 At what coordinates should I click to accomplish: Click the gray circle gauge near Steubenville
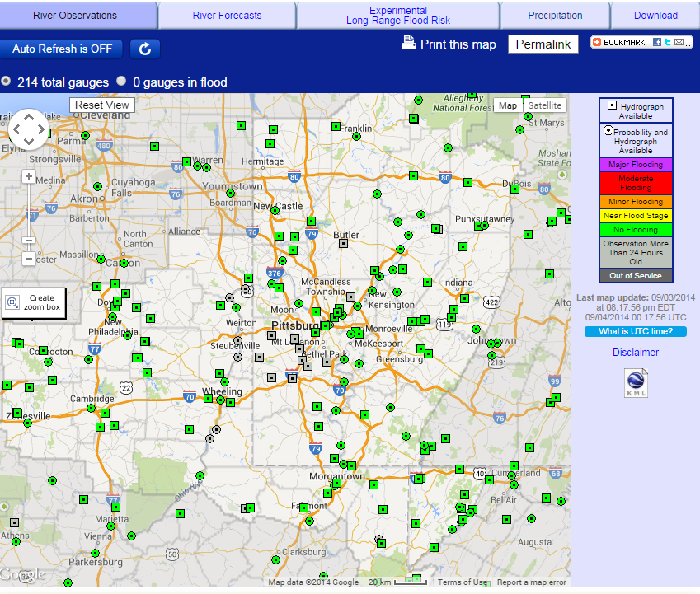(x=238, y=341)
